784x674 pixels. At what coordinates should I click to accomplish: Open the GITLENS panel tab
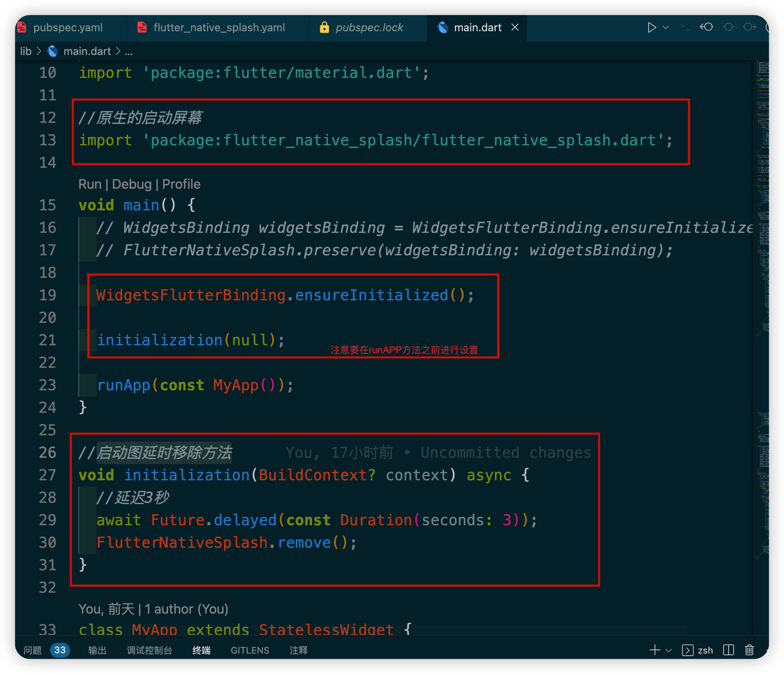(x=250, y=650)
